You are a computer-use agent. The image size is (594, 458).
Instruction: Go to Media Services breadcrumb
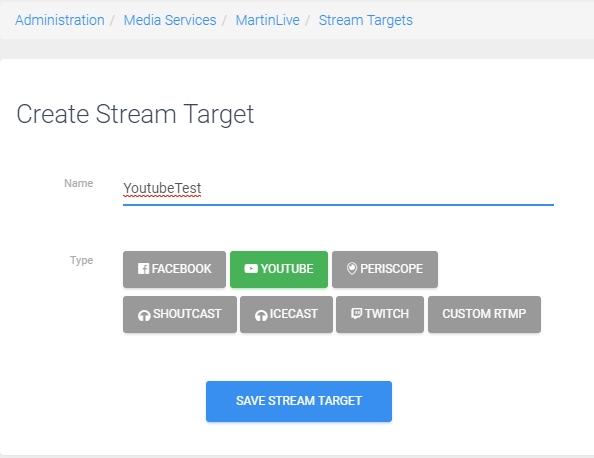(170, 20)
